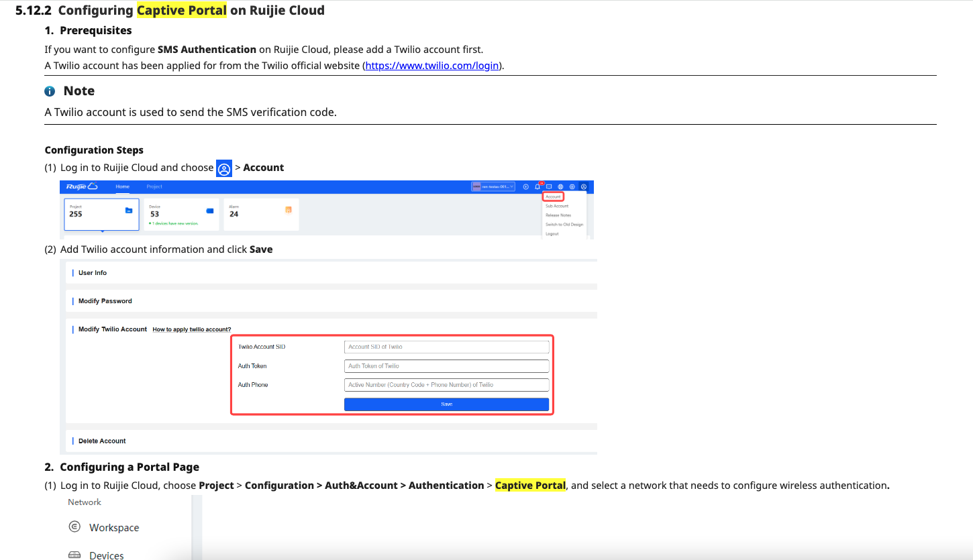Click the Network sidebar heading
Screen dimensions: 973x560
85,502
